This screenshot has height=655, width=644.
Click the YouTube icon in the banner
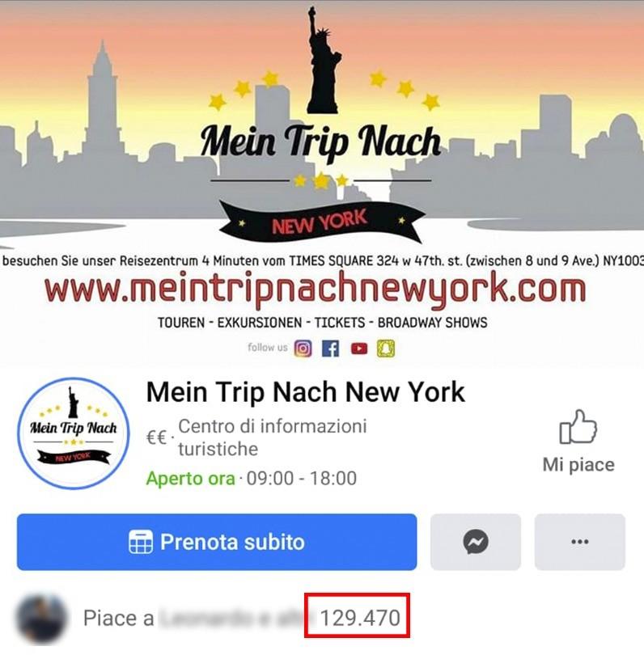click(359, 349)
